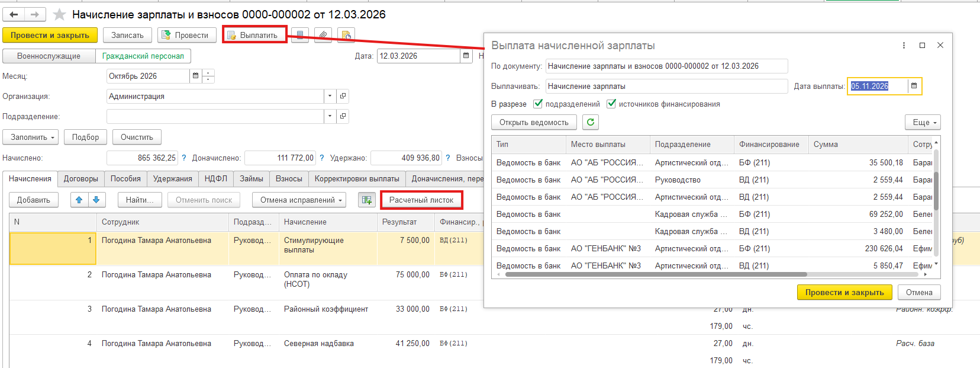Click the Найти... button
Image resolution: width=980 pixels, height=368 pixels.
(x=140, y=200)
